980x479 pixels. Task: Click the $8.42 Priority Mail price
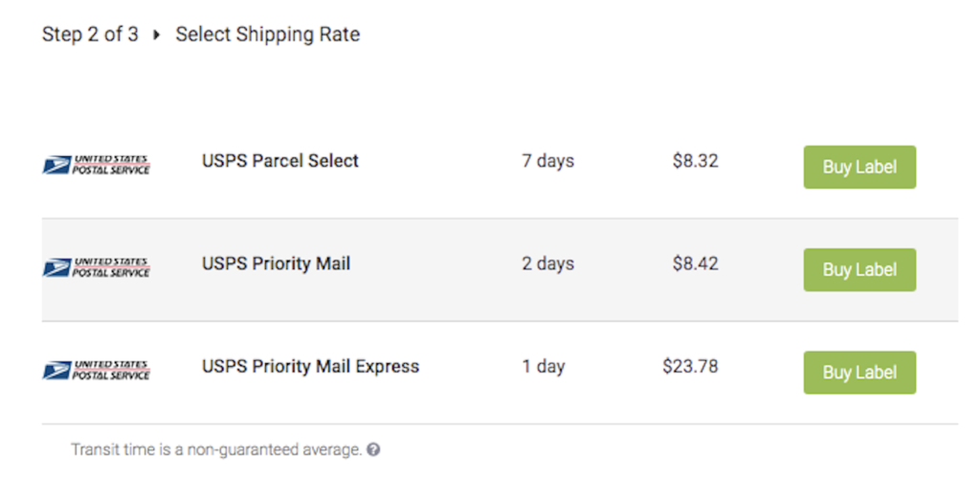click(x=695, y=263)
